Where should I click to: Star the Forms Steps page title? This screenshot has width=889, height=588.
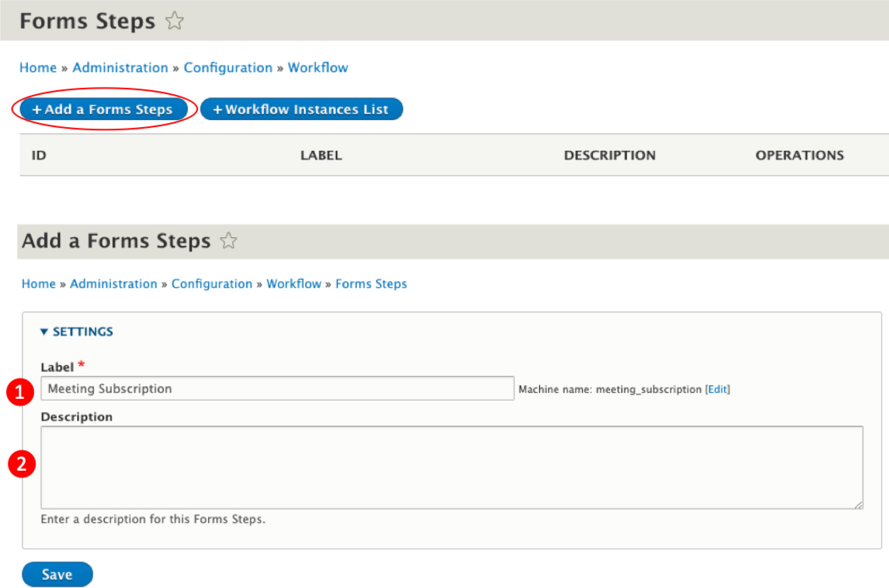pyautogui.click(x=174, y=21)
